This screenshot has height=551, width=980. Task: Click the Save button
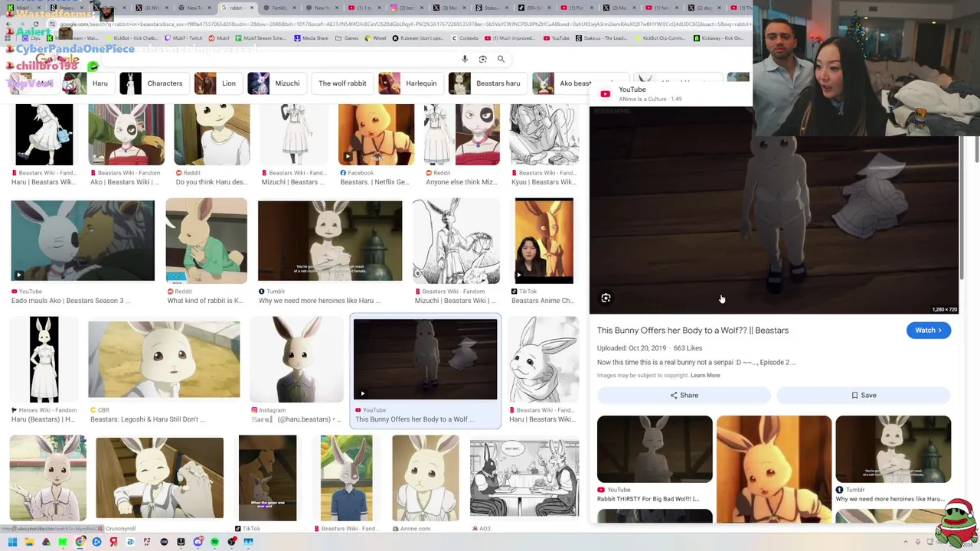coord(864,395)
